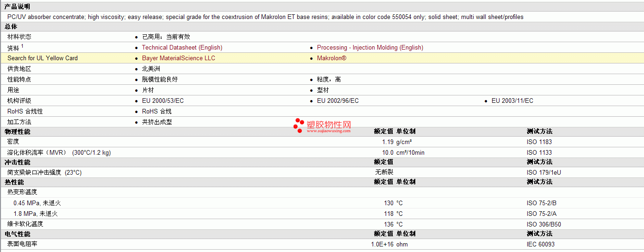Click the 用途 row label
Screen dimensions: 644x252
click(13, 90)
